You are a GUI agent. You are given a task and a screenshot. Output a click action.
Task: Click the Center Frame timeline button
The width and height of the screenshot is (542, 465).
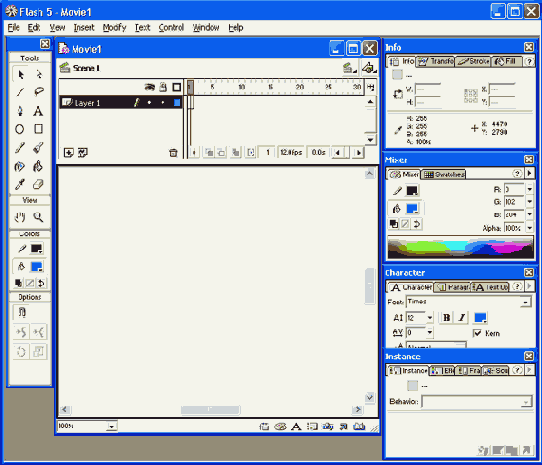(194, 152)
